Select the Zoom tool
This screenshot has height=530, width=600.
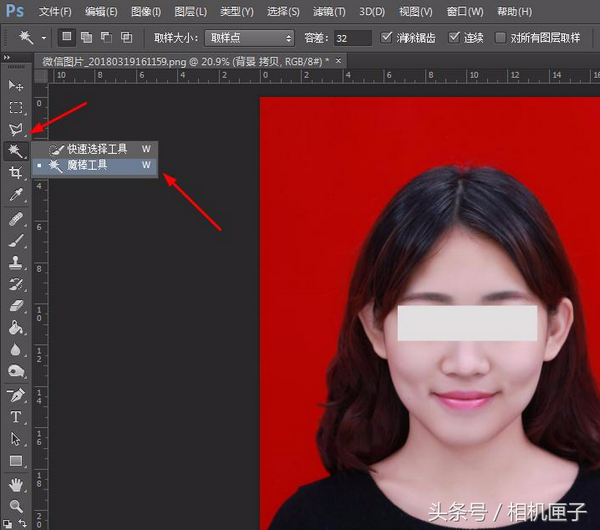tap(16, 506)
